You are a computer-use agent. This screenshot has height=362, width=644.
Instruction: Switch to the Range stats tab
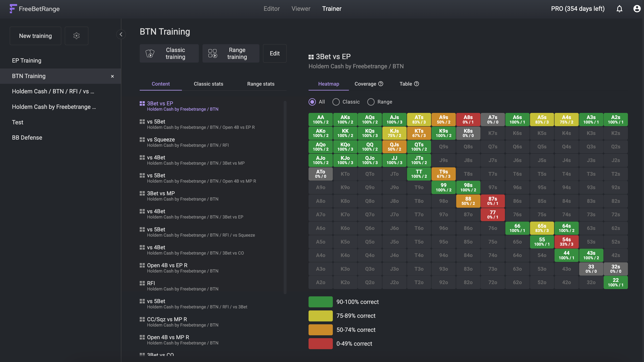coord(261,84)
